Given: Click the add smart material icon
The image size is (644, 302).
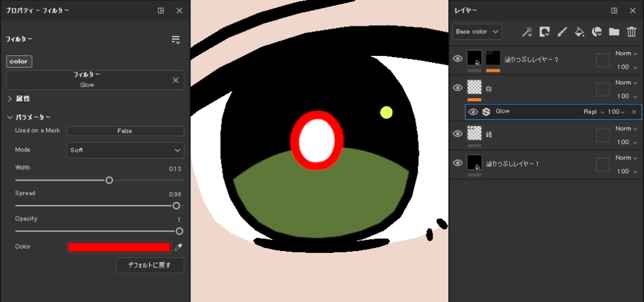Looking at the screenshot, I should (x=597, y=31).
